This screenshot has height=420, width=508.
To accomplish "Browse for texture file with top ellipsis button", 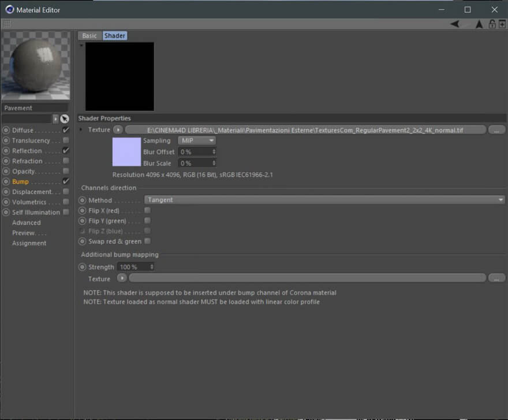I will point(496,130).
